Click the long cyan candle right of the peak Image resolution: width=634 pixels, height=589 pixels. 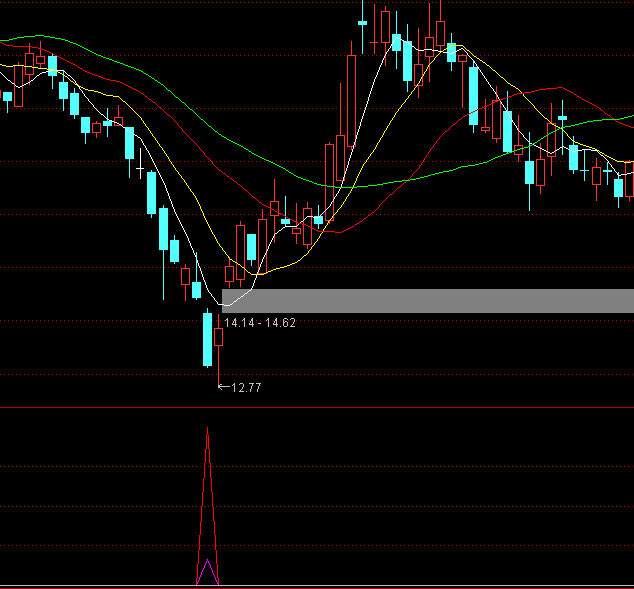472,92
